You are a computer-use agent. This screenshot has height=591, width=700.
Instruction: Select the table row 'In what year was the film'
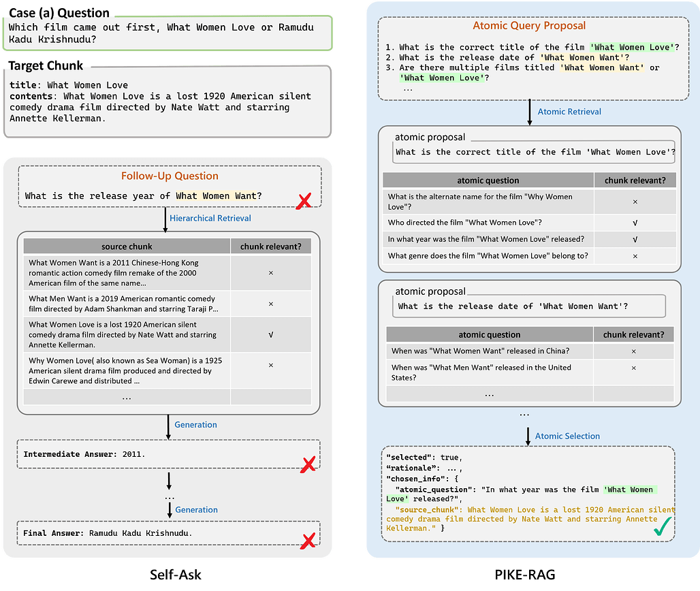click(530, 239)
